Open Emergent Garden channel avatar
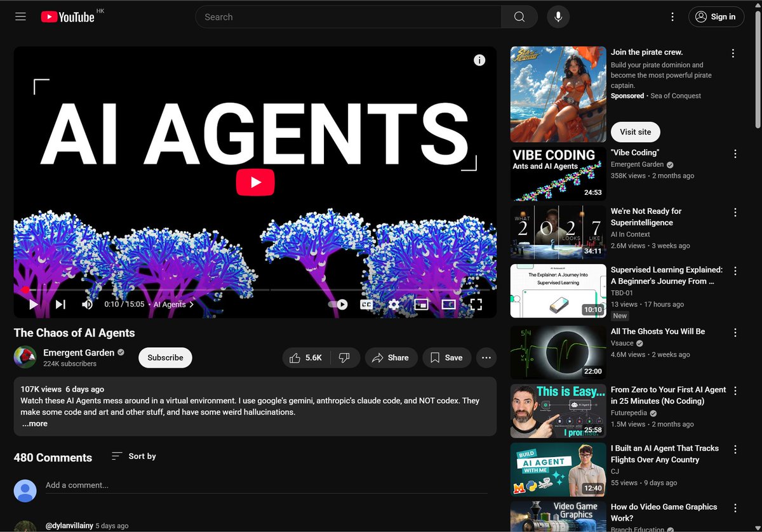Viewport: 762px width, 532px height. (25, 357)
